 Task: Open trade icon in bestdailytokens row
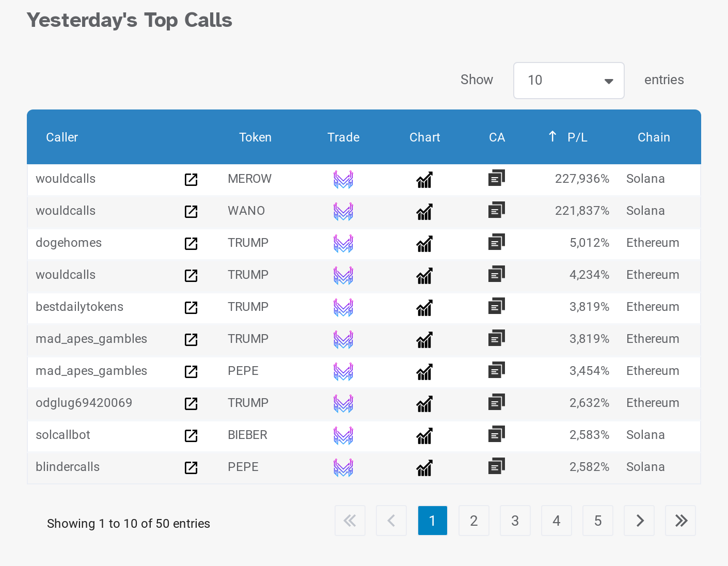[343, 307]
